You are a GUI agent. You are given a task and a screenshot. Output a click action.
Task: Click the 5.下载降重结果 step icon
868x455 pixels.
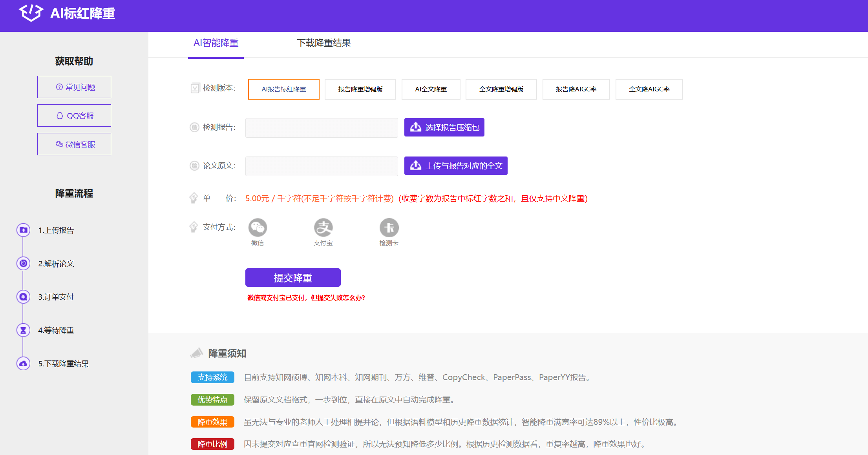coord(24,363)
